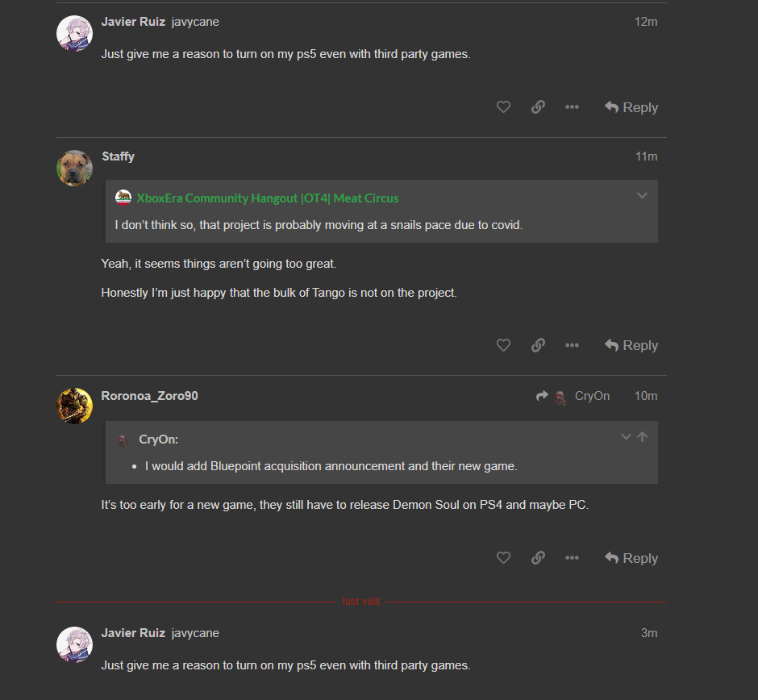Open Staffy's dog avatar profile
The width and height of the screenshot is (758, 700).
[x=74, y=168]
